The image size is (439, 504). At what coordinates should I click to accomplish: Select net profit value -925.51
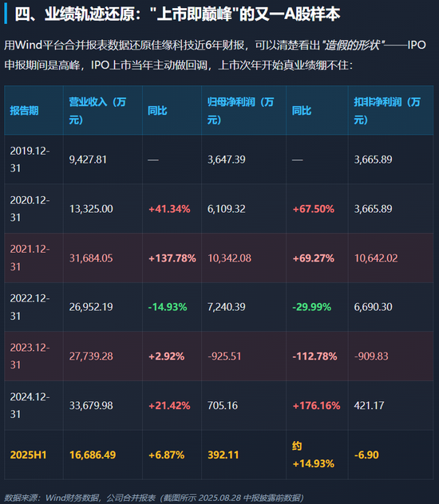coord(224,356)
